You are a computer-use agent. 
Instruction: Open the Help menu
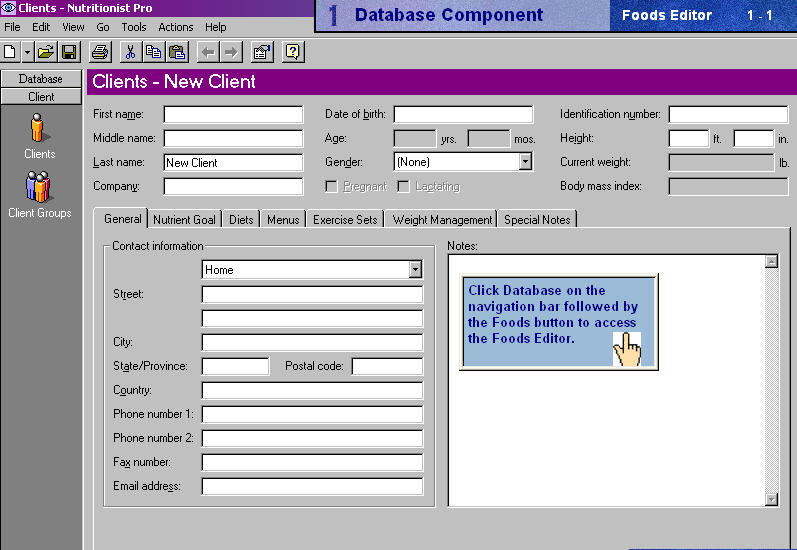coord(216,27)
